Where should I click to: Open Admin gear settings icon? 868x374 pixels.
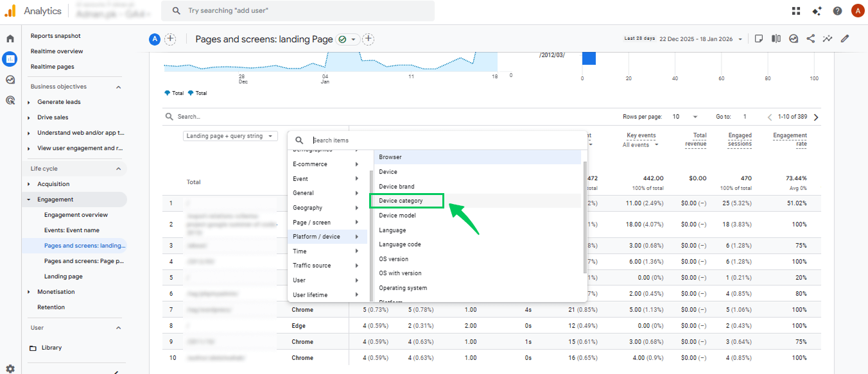coord(10,368)
